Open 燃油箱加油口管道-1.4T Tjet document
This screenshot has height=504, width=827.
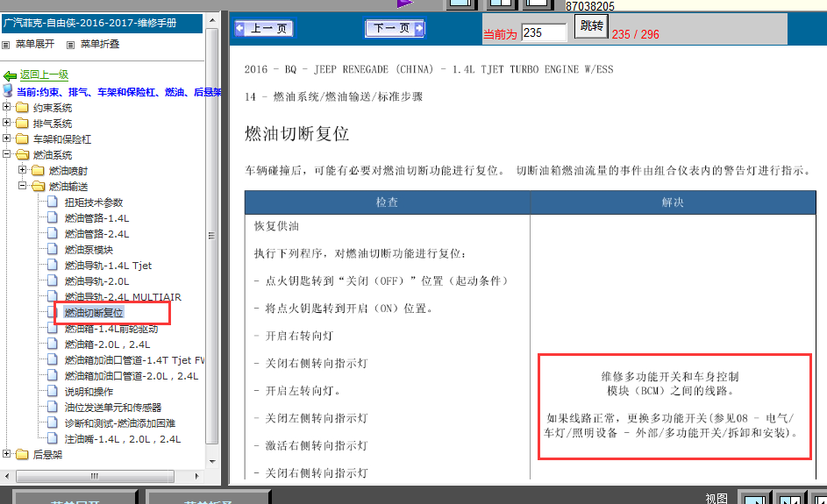click(134, 360)
